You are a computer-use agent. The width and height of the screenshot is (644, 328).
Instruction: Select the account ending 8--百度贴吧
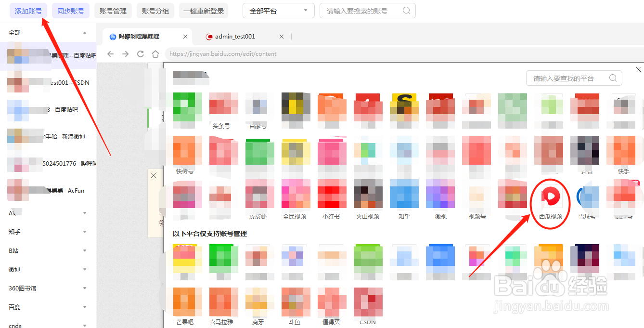click(x=48, y=110)
